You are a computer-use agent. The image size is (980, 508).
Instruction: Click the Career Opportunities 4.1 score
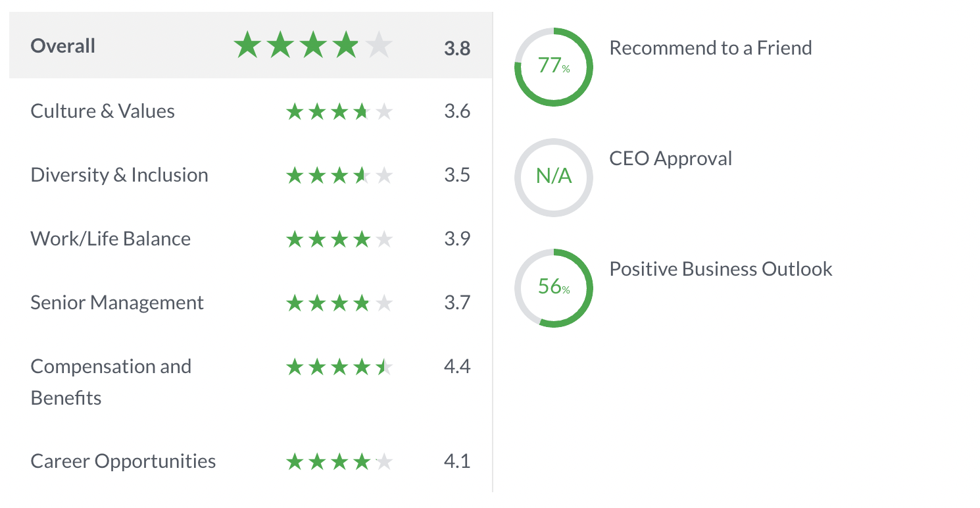[457, 462]
